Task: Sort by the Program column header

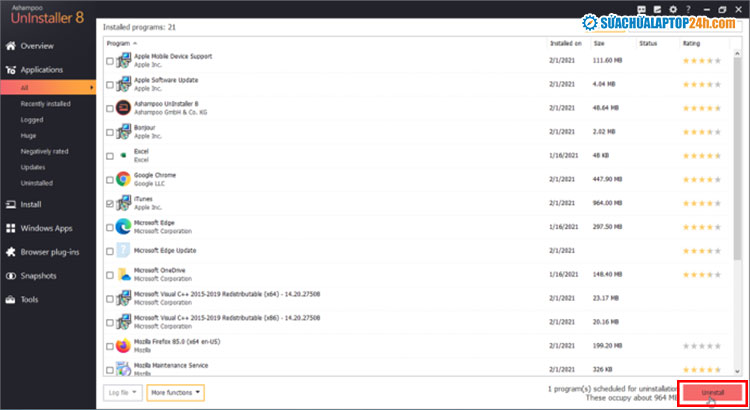Action: click(x=118, y=44)
